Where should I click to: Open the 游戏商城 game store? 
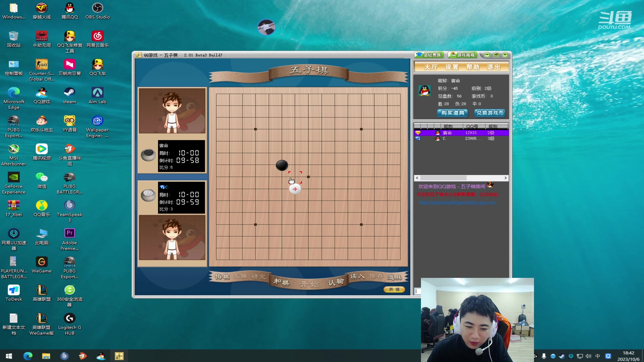[463, 55]
